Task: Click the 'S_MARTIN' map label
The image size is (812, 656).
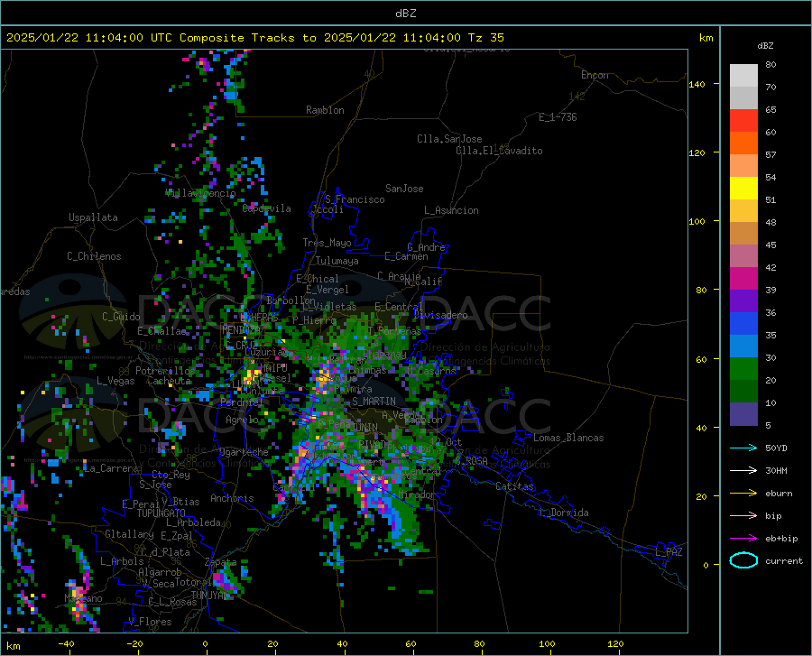Action: 374,402
